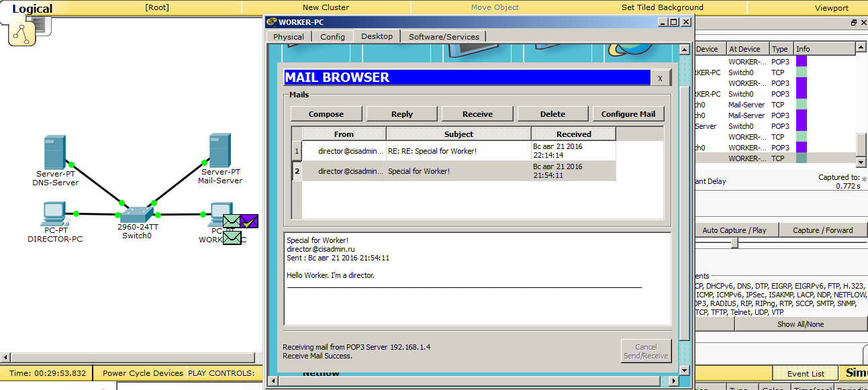The width and height of the screenshot is (868, 390).
Task: Open the Physical tab of WORKER-PC
Action: pos(289,36)
